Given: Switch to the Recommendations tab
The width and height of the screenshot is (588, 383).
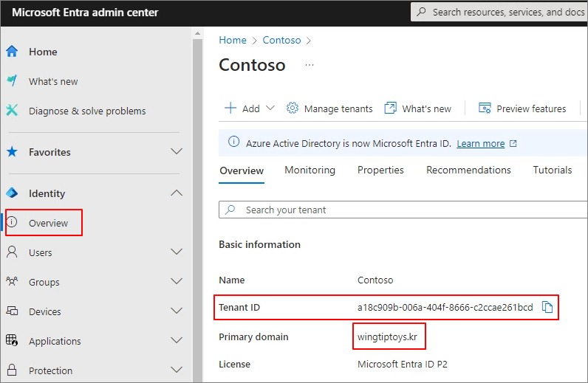Looking at the screenshot, I should click(x=468, y=170).
